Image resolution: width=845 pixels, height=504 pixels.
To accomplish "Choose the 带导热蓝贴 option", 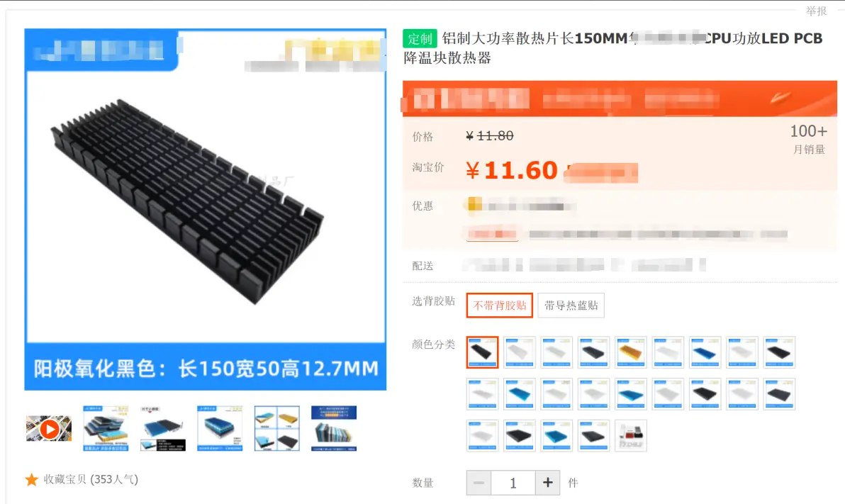I will click(571, 305).
